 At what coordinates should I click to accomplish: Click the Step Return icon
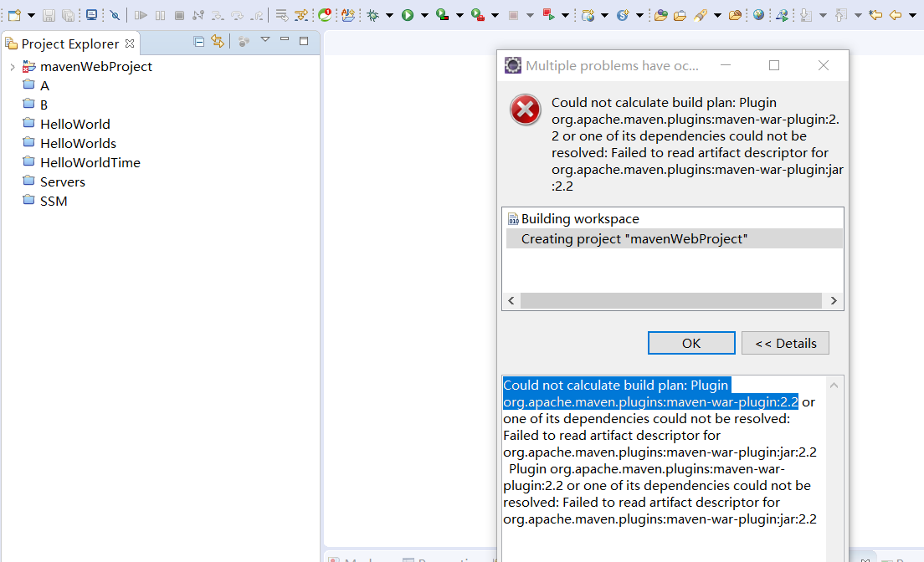coord(257,15)
